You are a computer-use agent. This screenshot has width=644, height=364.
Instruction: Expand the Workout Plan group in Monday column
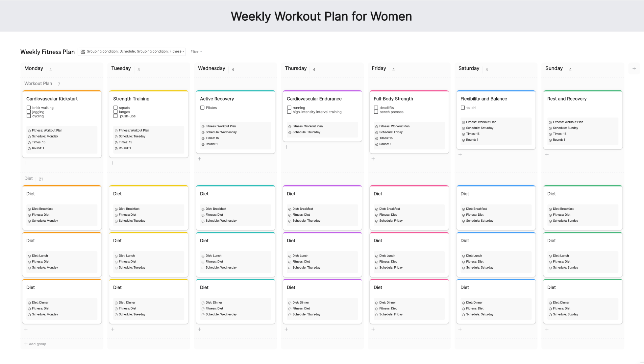click(38, 84)
